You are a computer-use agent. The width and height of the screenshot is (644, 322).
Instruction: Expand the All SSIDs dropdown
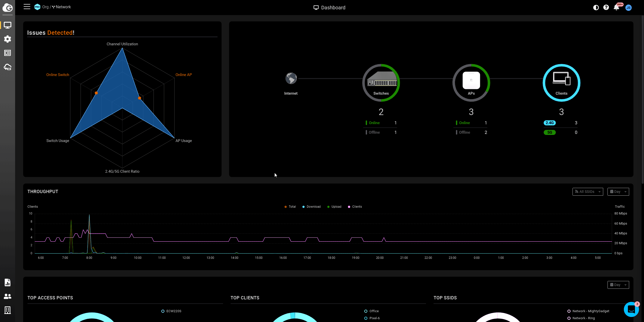point(588,192)
